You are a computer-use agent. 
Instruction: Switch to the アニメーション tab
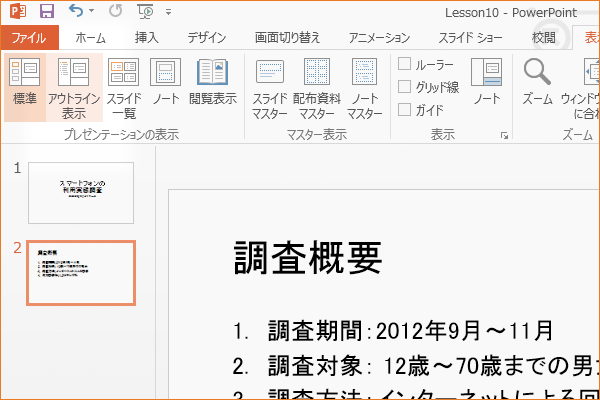tap(379, 38)
